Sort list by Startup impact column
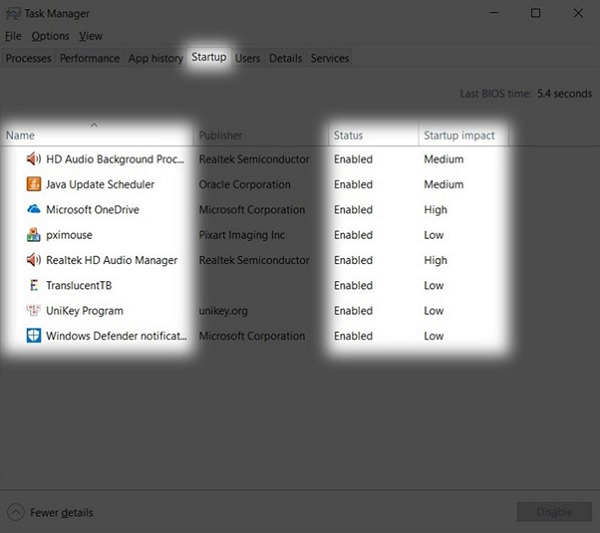The width and height of the screenshot is (600, 533). coord(458,135)
